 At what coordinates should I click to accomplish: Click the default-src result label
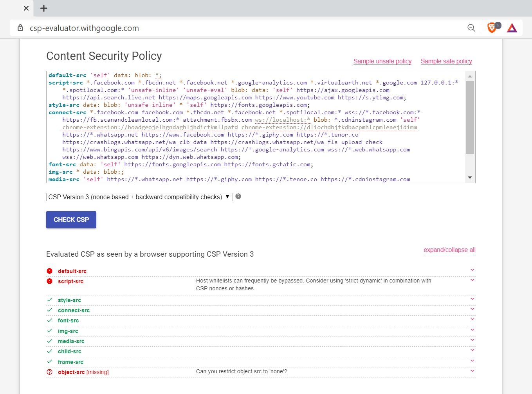(x=72, y=271)
